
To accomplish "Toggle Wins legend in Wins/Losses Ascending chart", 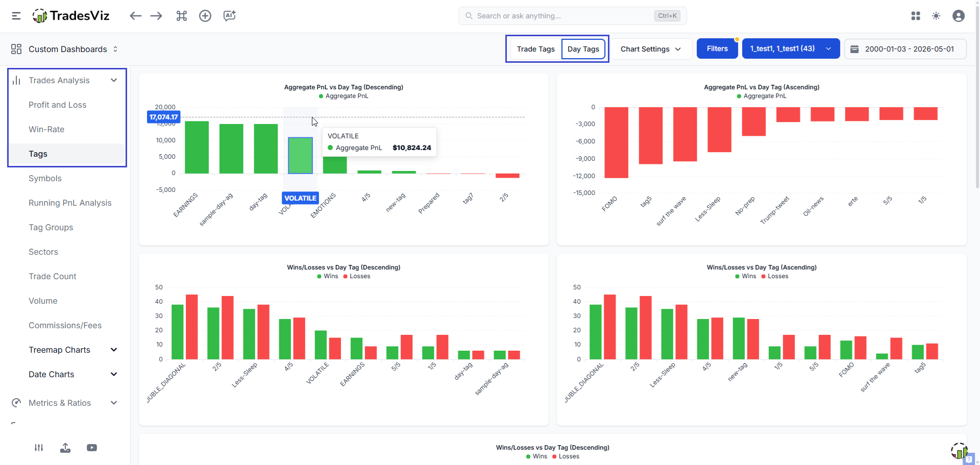I will (746, 276).
